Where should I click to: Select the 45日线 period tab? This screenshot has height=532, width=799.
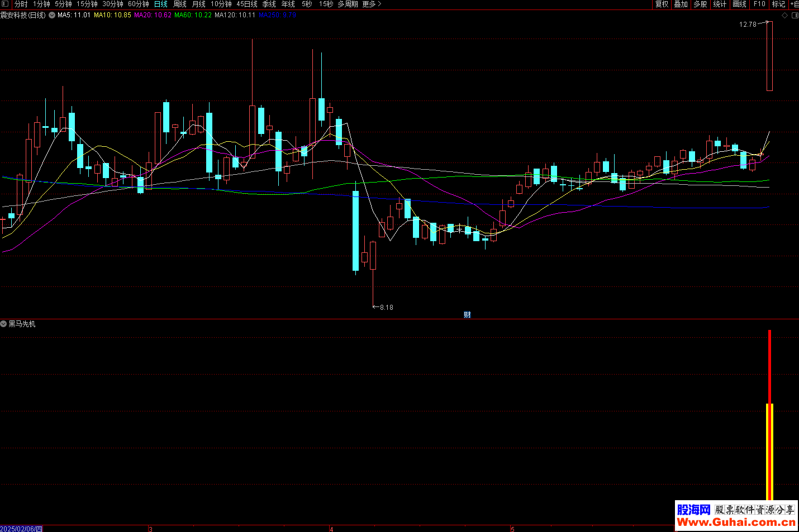247,4
